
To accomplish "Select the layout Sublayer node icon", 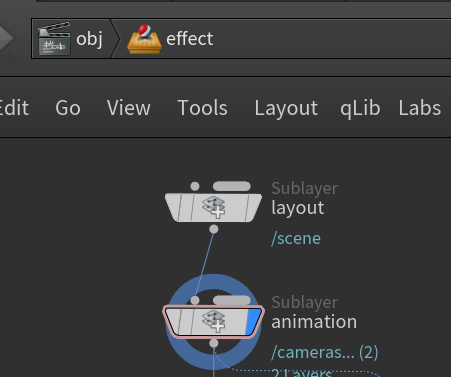I will pos(214,207).
